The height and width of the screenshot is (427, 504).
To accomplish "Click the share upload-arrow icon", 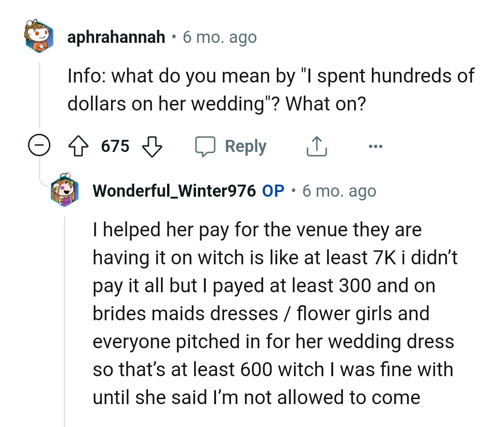I will pos(317,145).
